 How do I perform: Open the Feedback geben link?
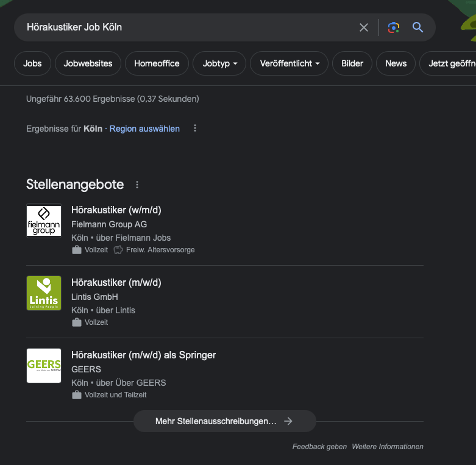pos(319,447)
